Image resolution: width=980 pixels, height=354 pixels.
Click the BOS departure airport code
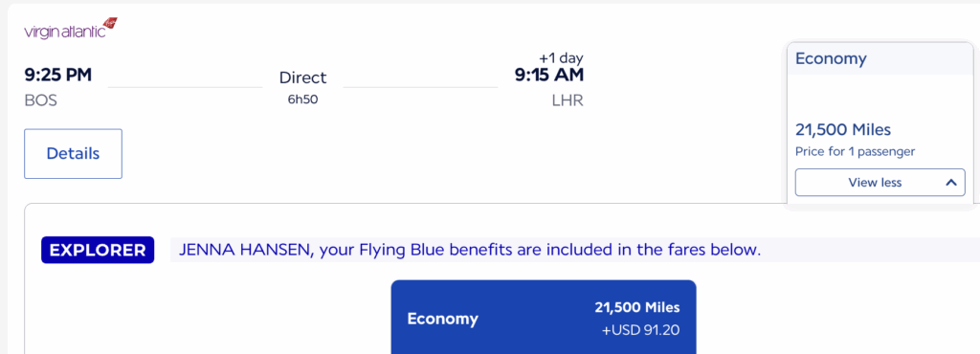tap(40, 100)
